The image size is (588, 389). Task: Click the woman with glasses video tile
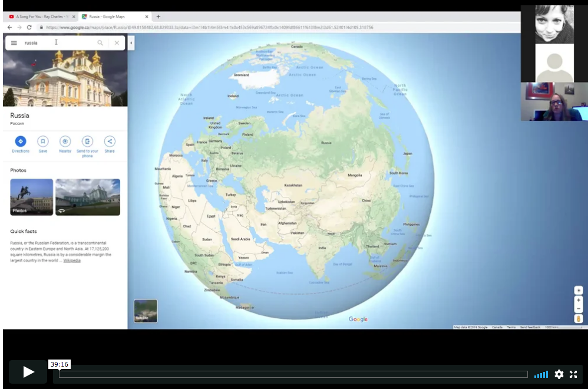click(x=554, y=101)
